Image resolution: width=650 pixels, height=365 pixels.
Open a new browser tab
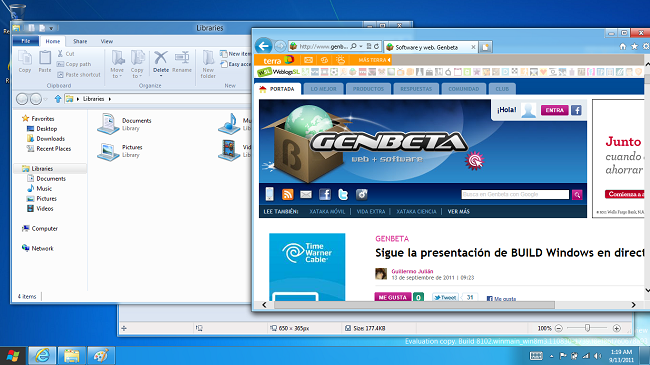(485, 47)
